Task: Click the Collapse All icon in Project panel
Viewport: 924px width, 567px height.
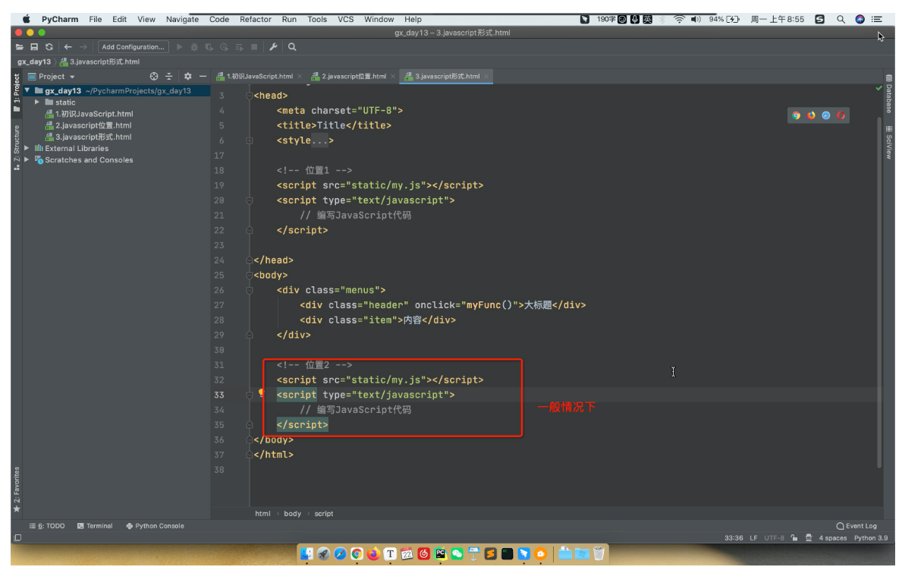Action: 169,77
